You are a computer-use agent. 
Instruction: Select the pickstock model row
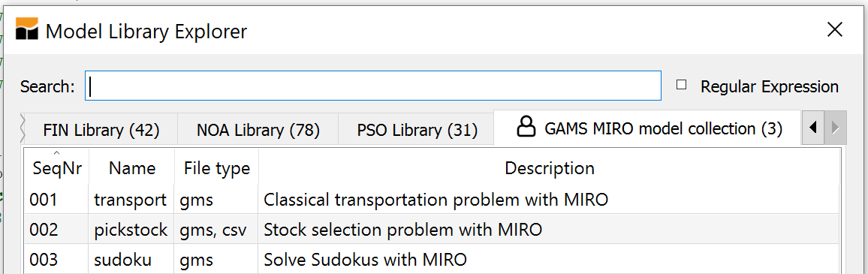click(x=432, y=229)
